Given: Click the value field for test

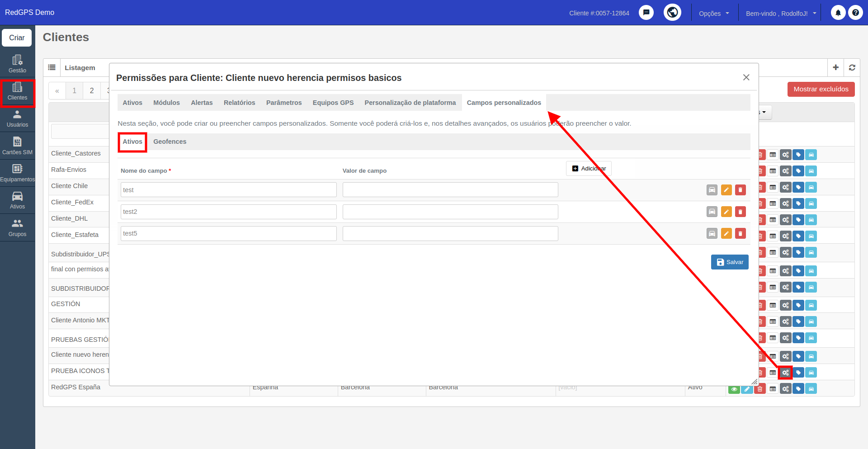Looking at the screenshot, I should tap(450, 190).
